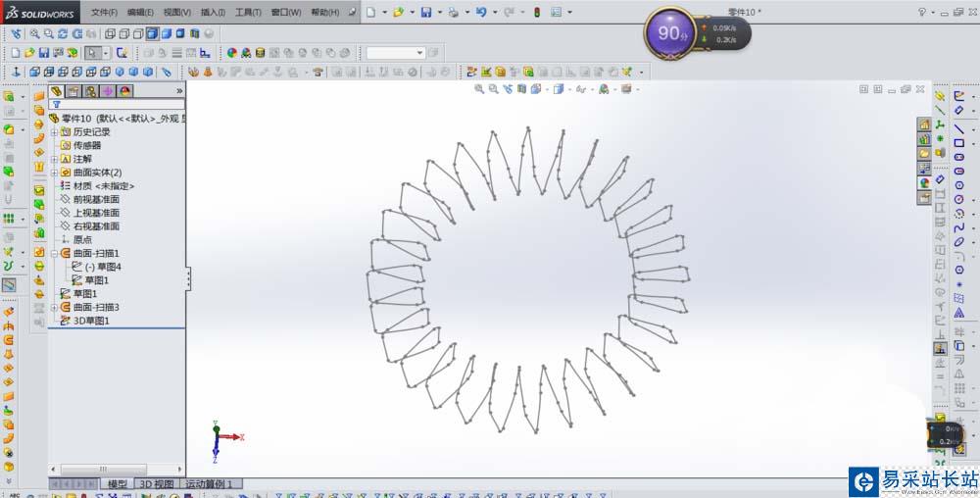Image resolution: width=980 pixels, height=498 pixels.
Task: Click the Apply Scene icon next to color ball
Action: coord(246,53)
